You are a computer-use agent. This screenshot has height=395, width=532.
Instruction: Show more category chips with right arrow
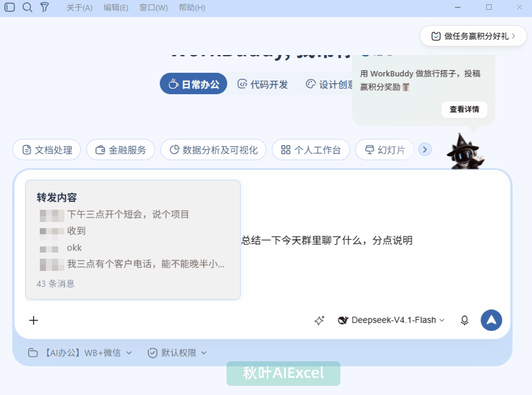pyautogui.click(x=425, y=149)
